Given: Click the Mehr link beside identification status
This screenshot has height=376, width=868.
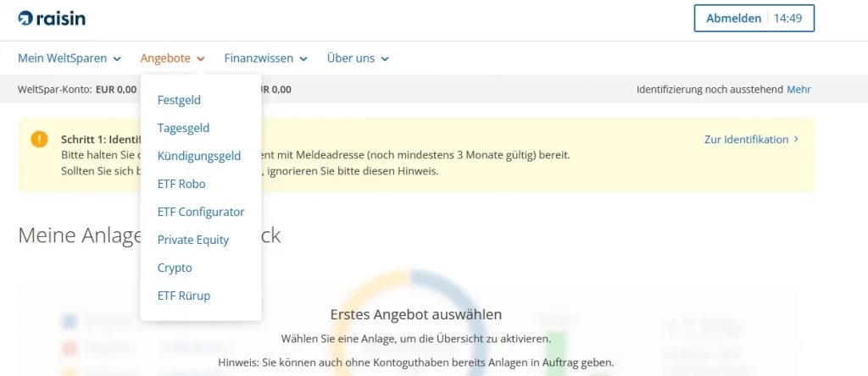Looking at the screenshot, I should click(798, 89).
